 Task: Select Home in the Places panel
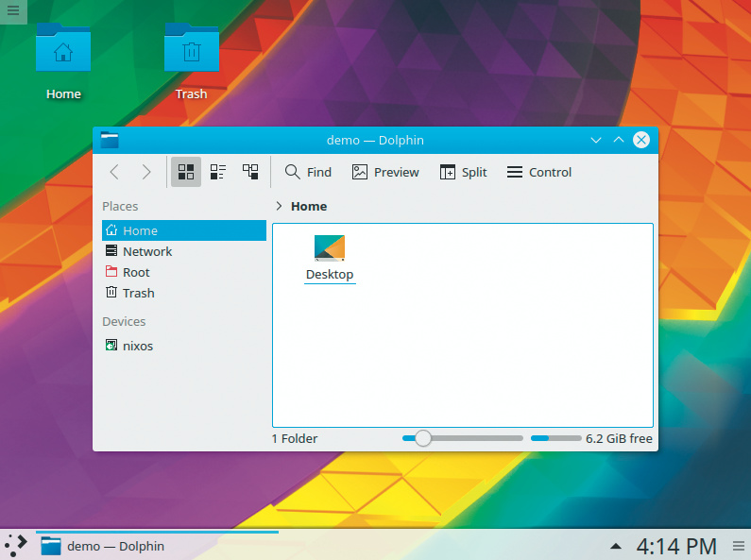pyautogui.click(x=140, y=230)
